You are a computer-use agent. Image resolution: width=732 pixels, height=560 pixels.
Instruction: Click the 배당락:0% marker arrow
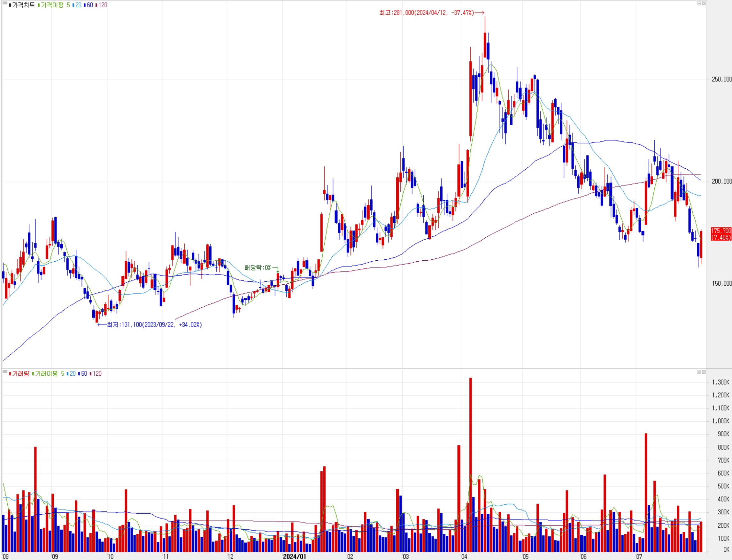click(277, 270)
